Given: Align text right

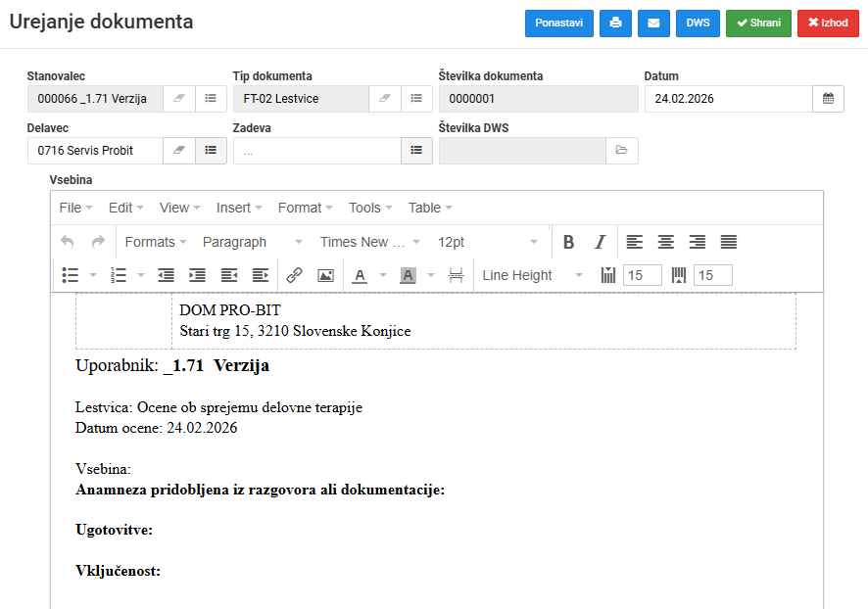Looking at the screenshot, I should 697,242.
